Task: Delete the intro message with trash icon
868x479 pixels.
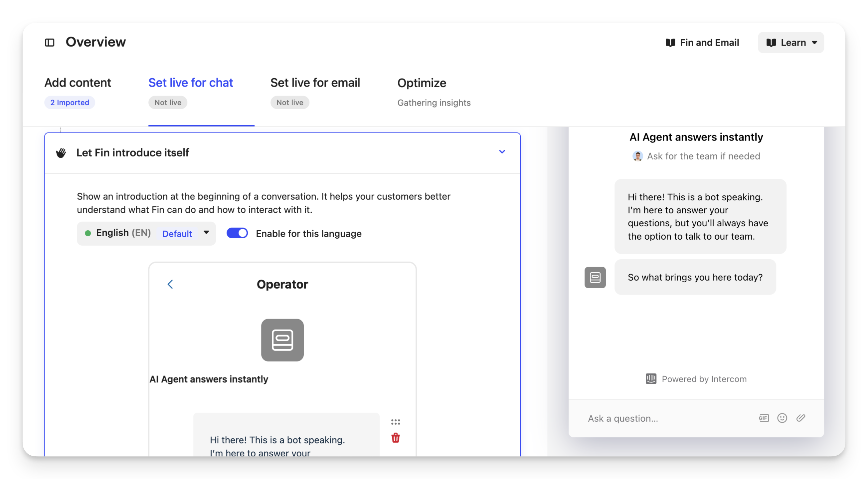Action: click(x=395, y=438)
